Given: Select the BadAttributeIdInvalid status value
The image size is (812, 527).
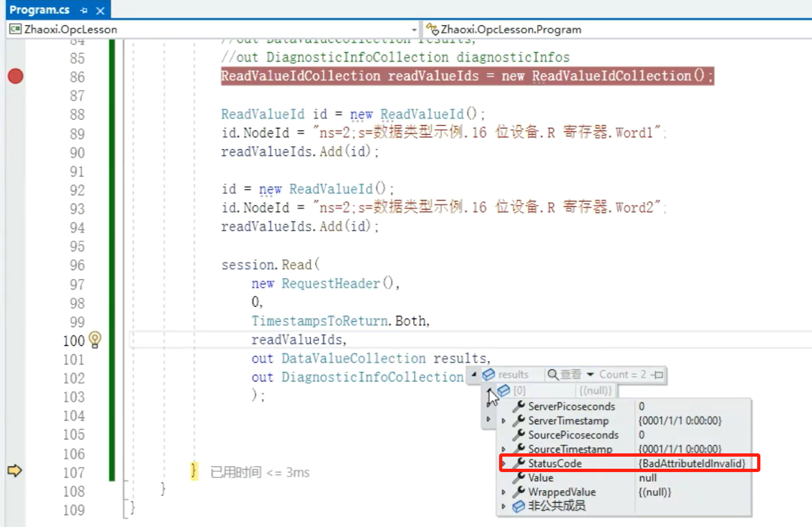Looking at the screenshot, I should [x=692, y=463].
